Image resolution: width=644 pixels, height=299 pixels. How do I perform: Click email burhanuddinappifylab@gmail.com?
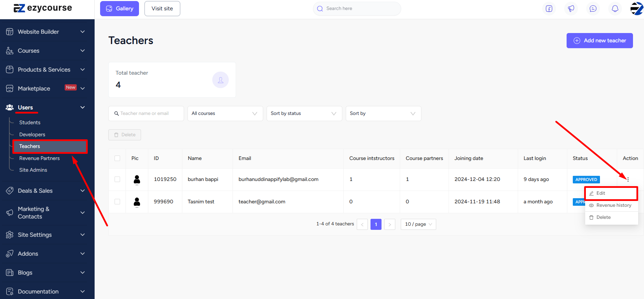pyautogui.click(x=279, y=179)
